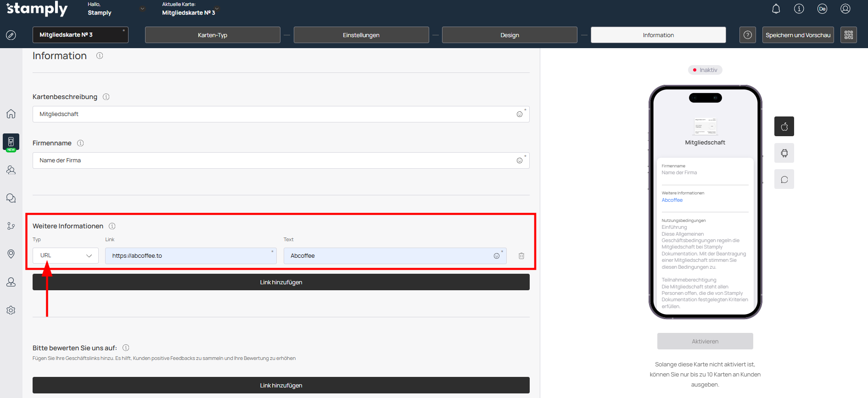Switch preview to Android device

[x=784, y=153]
